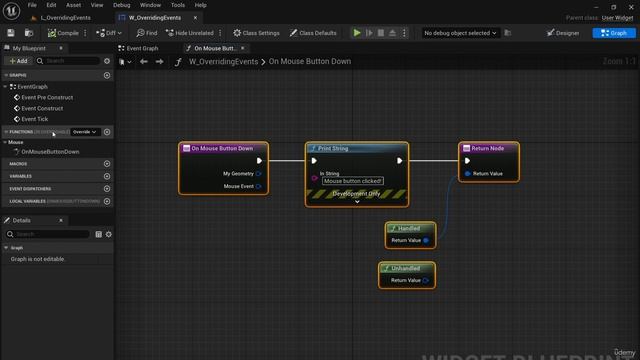Toggle Details property matrix view icon
This screenshot has height=360, width=640.
[98, 234]
